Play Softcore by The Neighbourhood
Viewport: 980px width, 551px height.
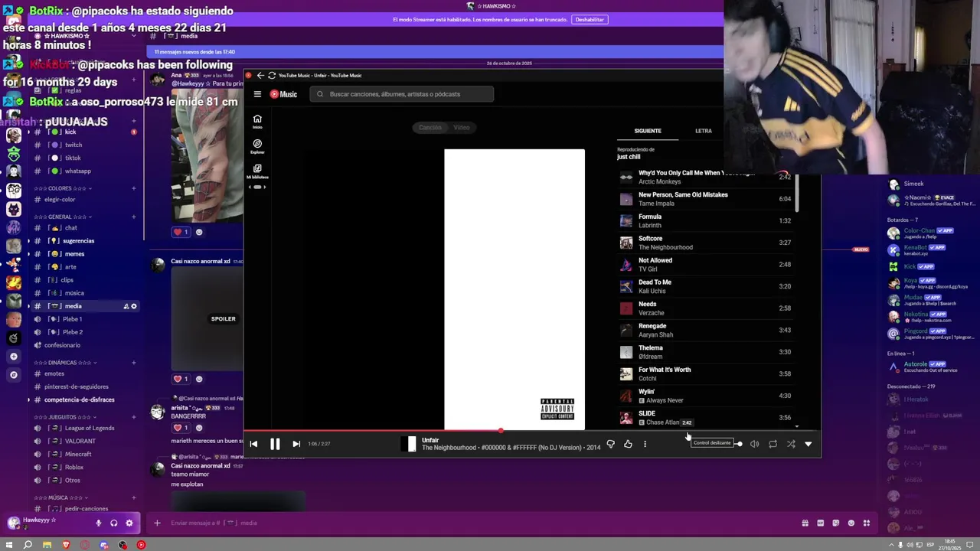pos(706,243)
